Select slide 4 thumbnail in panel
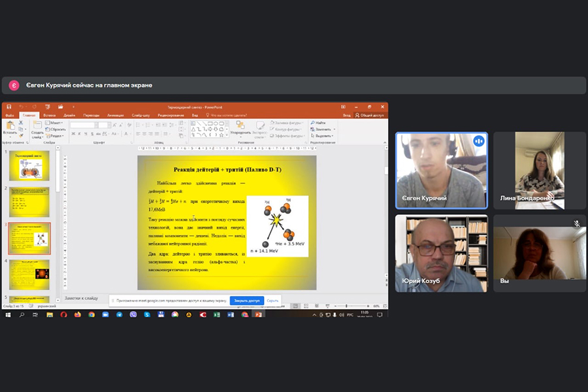 click(x=29, y=274)
